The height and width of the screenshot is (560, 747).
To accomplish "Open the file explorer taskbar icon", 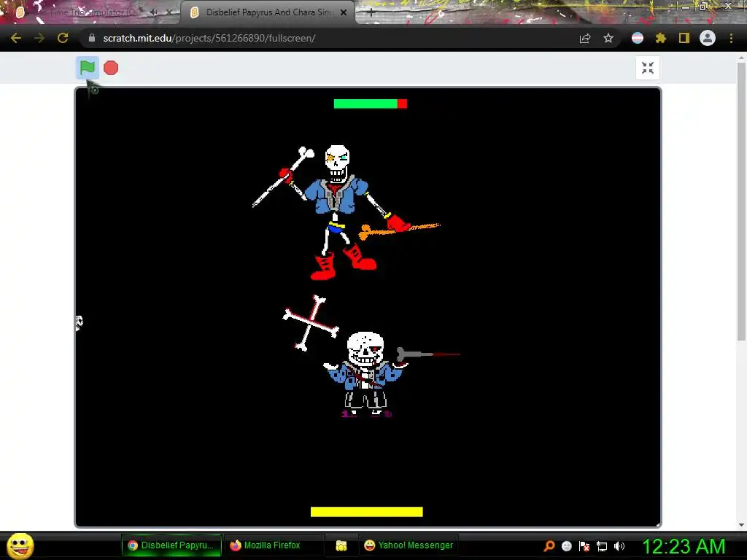I will coord(341,545).
